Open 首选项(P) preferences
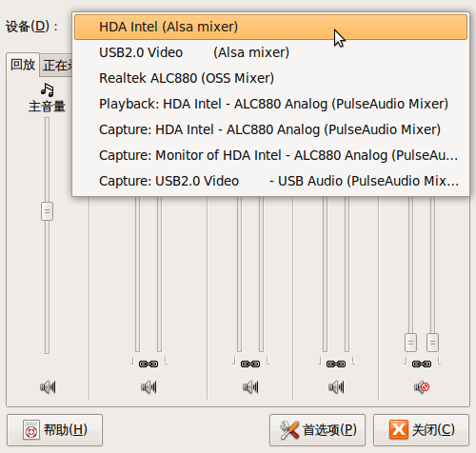This screenshot has height=453, width=476. [x=318, y=430]
